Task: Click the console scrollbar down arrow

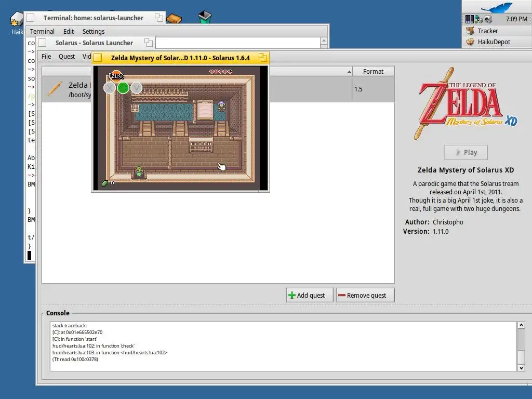Action: coord(521,368)
